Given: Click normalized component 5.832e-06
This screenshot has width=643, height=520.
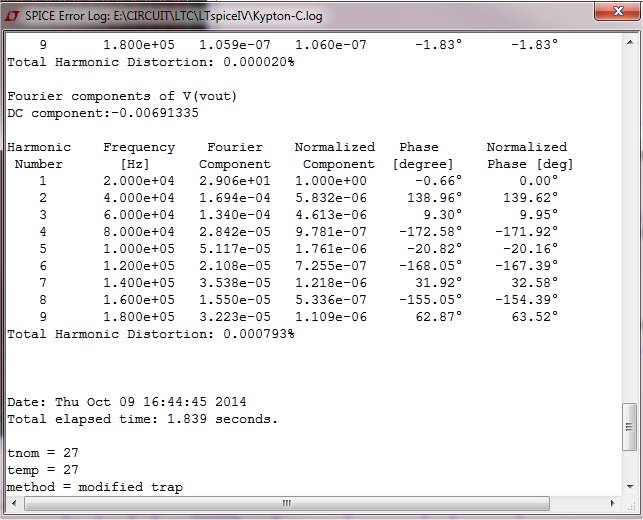Looking at the screenshot, I should (331, 198).
